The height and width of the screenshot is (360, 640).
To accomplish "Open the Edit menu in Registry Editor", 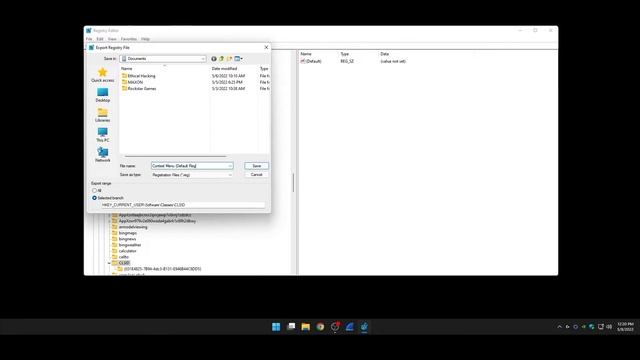I will 100,39.
